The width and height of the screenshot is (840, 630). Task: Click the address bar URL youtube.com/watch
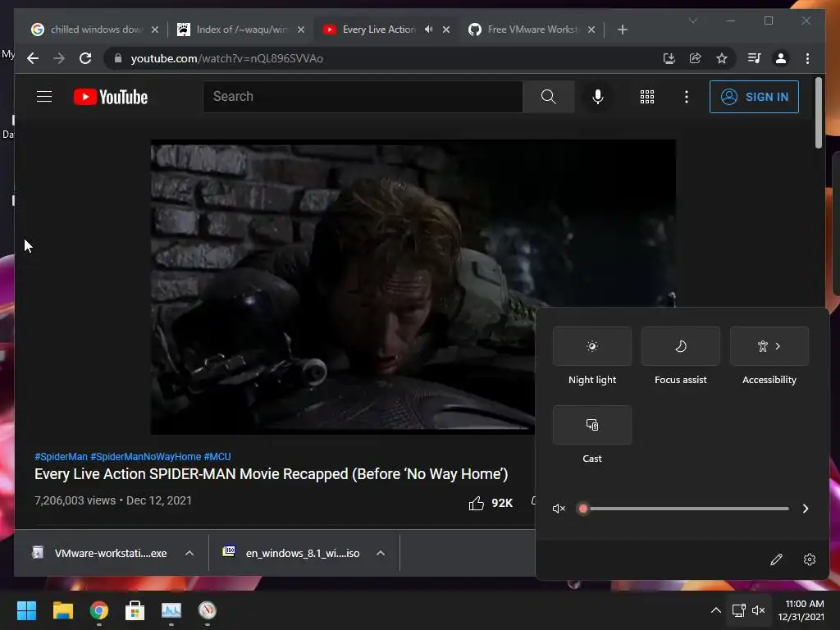[x=227, y=58]
